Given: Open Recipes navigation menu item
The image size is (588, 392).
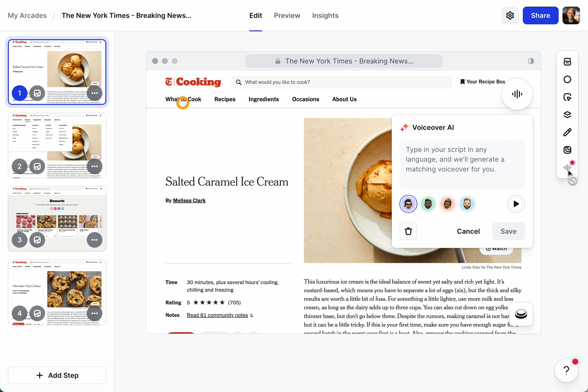Looking at the screenshot, I should point(225,99).
